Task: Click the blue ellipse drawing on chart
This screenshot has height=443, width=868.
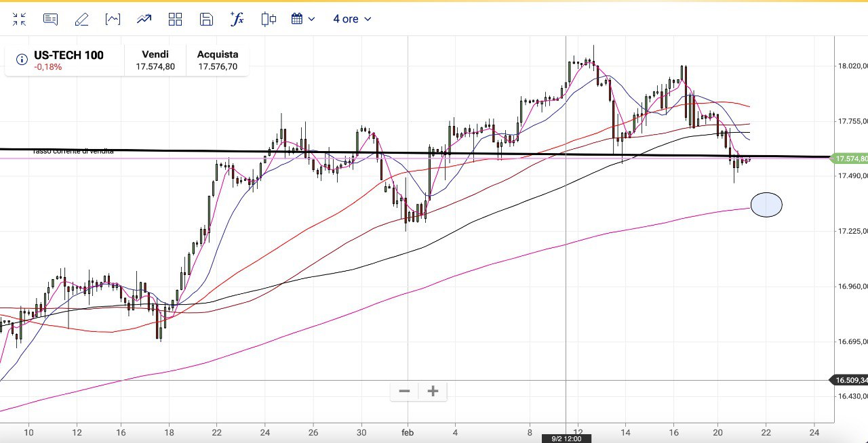Action: pyautogui.click(x=766, y=205)
